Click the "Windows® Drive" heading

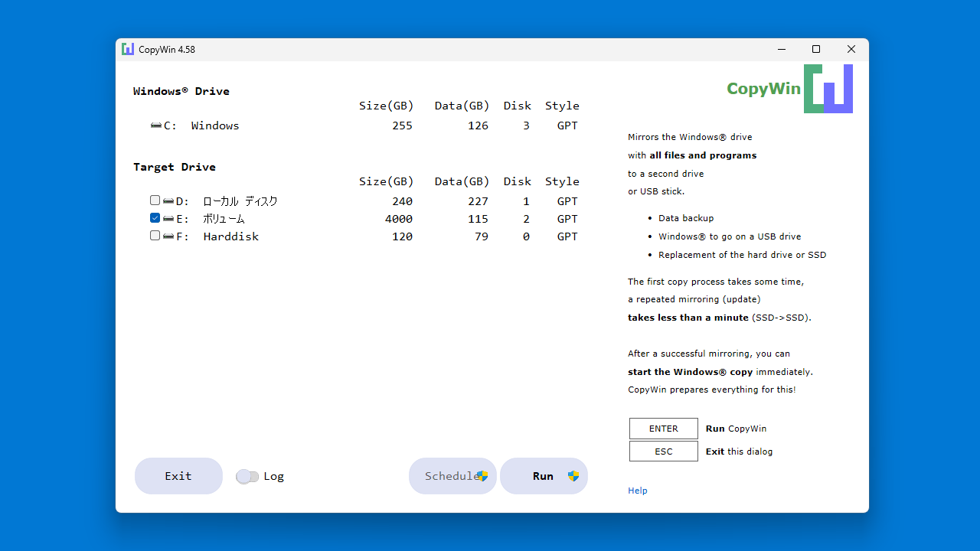click(x=181, y=91)
